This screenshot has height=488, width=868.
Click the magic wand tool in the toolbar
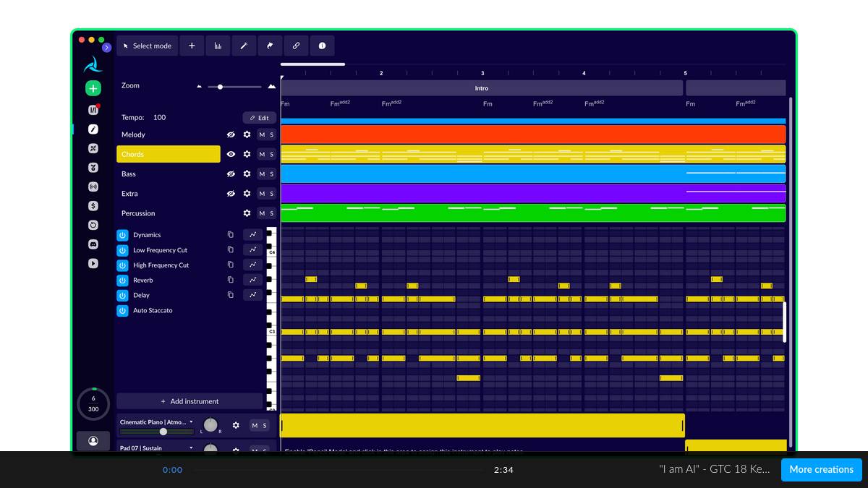click(x=244, y=46)
